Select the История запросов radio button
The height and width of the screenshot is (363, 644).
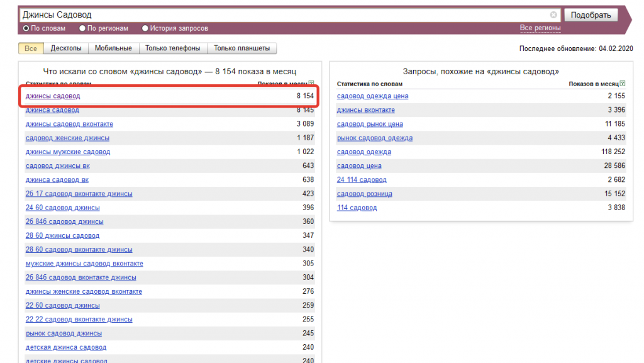pyautogui.click(x=145, y=28)
